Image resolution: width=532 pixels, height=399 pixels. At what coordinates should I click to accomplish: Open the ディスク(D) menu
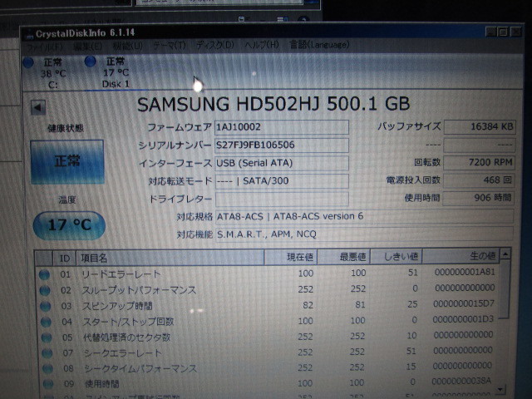point(215,45)
